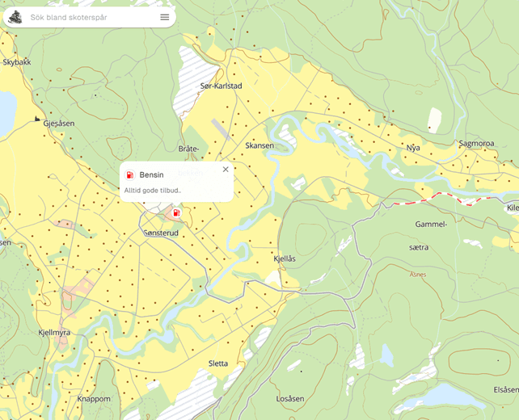
Task: Click the black marker icon beside Gjesåsen
Action: click(36, 120)
